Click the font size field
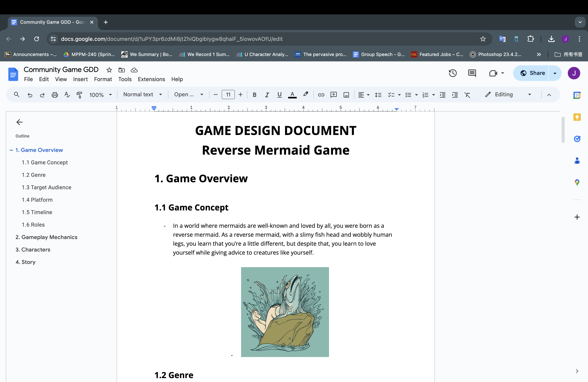The width and height of the screenshot is (588, 382). coord(228,95)
